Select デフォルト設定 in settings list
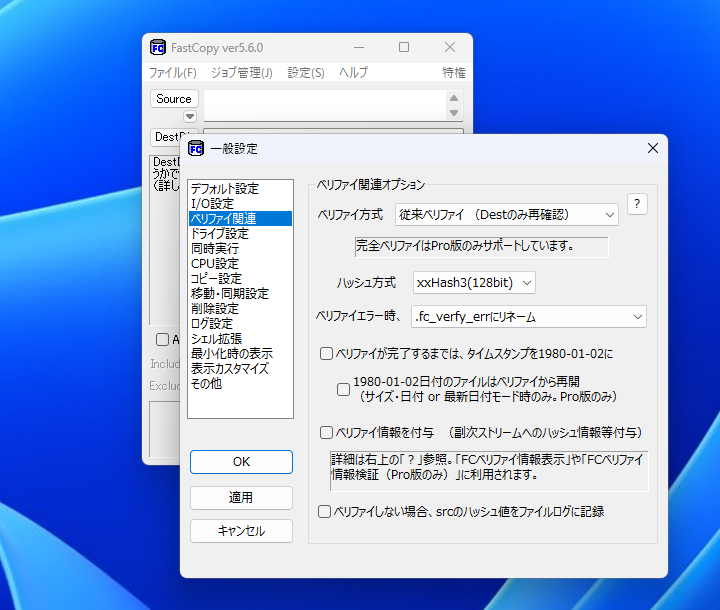The image size is (720, 610). pyautogui.click(x=240, y=188)
